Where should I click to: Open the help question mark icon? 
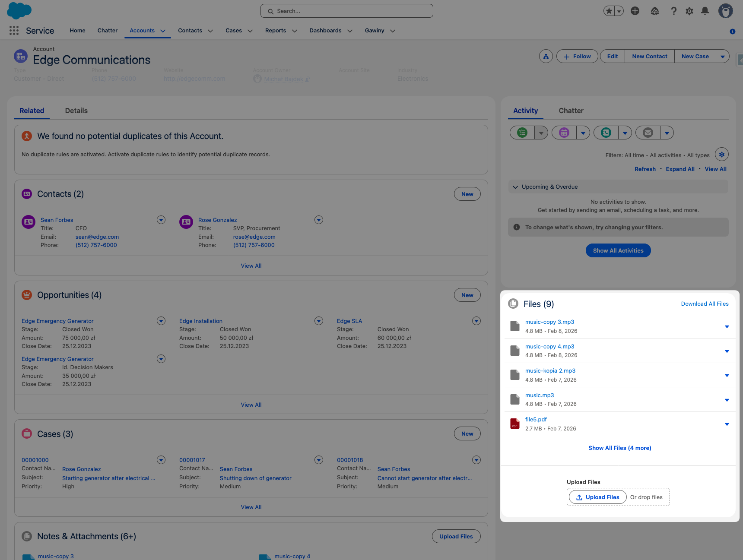(x=673, y=11)
